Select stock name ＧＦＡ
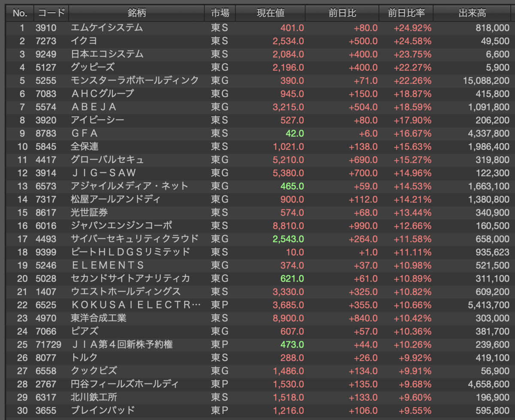The width and height of the screenshot is (515, 420). pos(85,134)
